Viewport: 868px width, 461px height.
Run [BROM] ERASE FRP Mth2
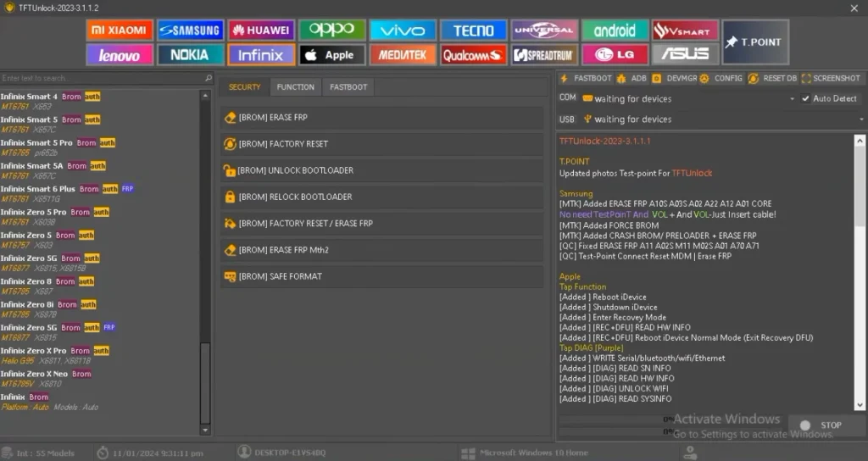(381, 250)
